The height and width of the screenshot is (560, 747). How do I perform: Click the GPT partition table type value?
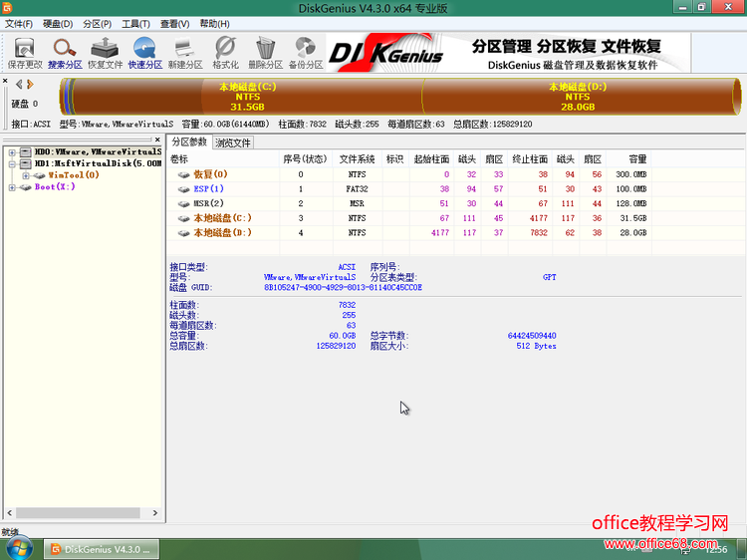pyautogui.click(x=549, y=277)
